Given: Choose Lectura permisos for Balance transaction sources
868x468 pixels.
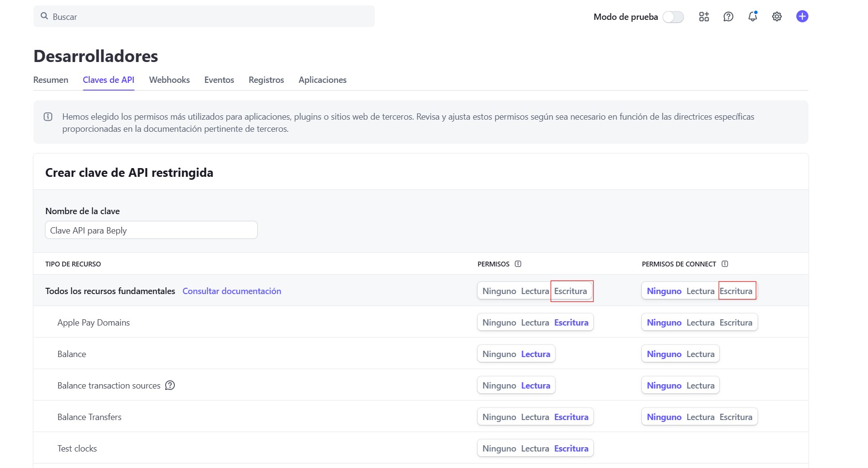Looking at the screenshot, I should click(x=536, y=386).
